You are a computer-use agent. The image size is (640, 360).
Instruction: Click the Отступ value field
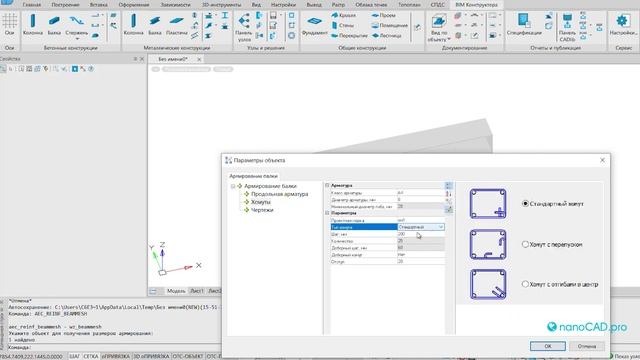(x=420, y=262)
